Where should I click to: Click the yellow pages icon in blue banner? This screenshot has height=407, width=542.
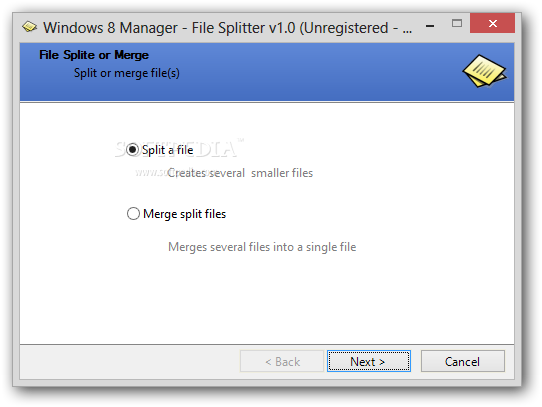tap(485, 71)
